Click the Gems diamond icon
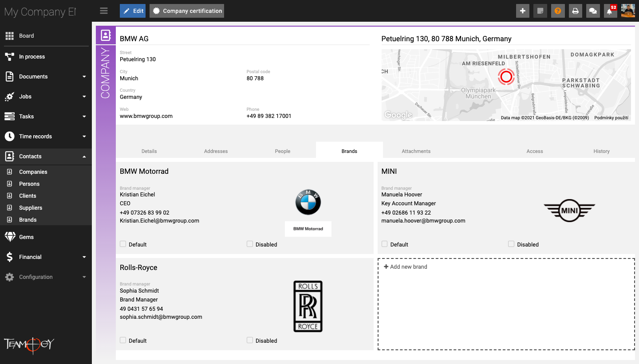This screenshot has height=364, width=639. [10, 237]
